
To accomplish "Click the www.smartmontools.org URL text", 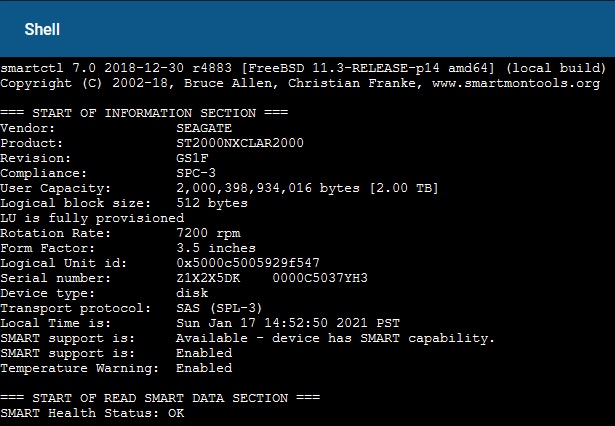I will 516,84.
